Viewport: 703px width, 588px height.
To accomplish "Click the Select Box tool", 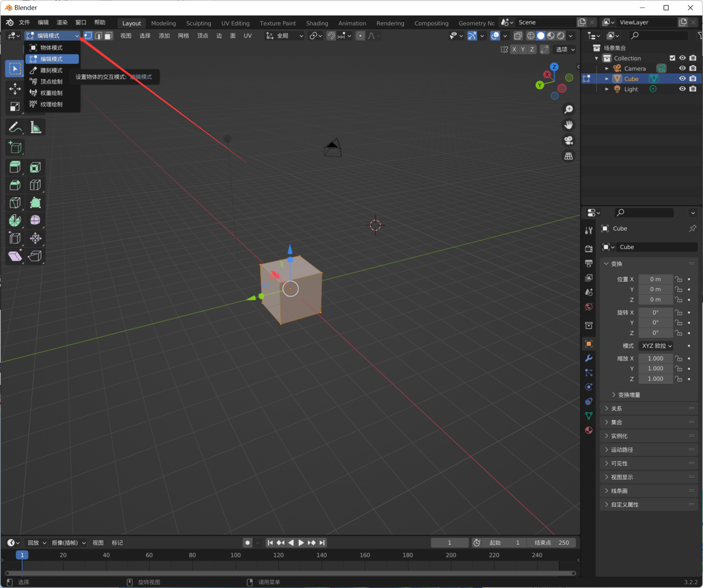I will pos(15,69).
